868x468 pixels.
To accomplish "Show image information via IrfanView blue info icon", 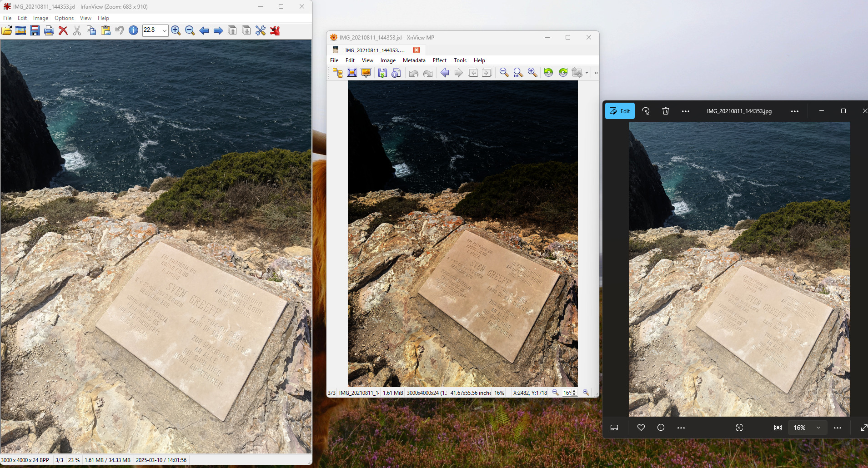I will point(133,30).
